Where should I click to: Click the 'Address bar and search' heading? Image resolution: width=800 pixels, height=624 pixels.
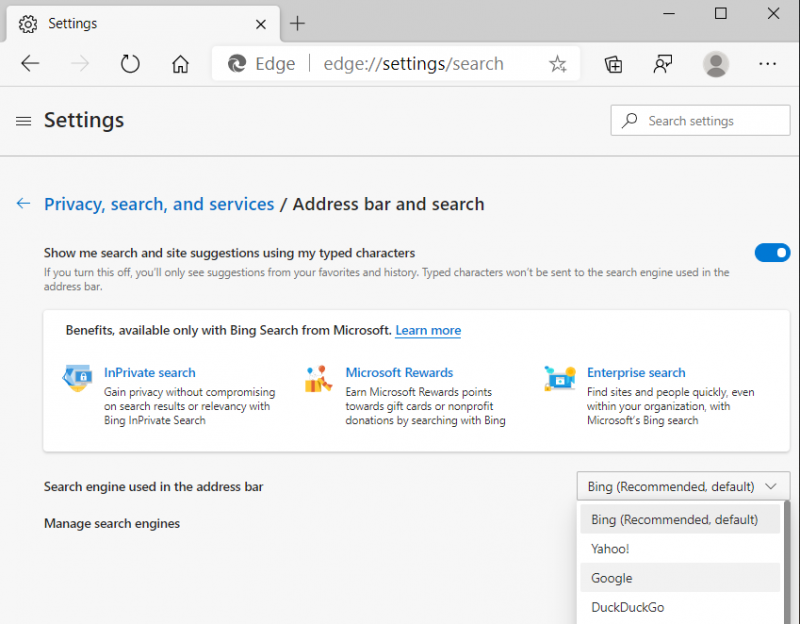[x=388, y=204]
